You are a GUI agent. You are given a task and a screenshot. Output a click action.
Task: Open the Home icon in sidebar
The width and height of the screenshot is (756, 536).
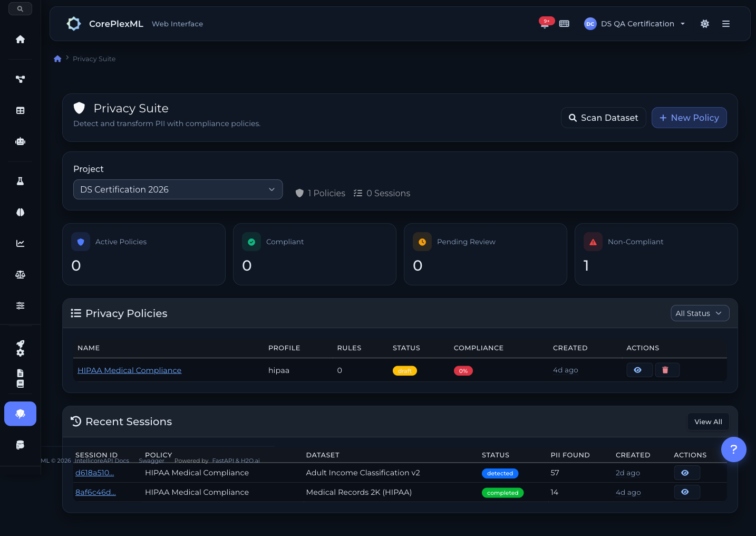(x=20, y=39)
